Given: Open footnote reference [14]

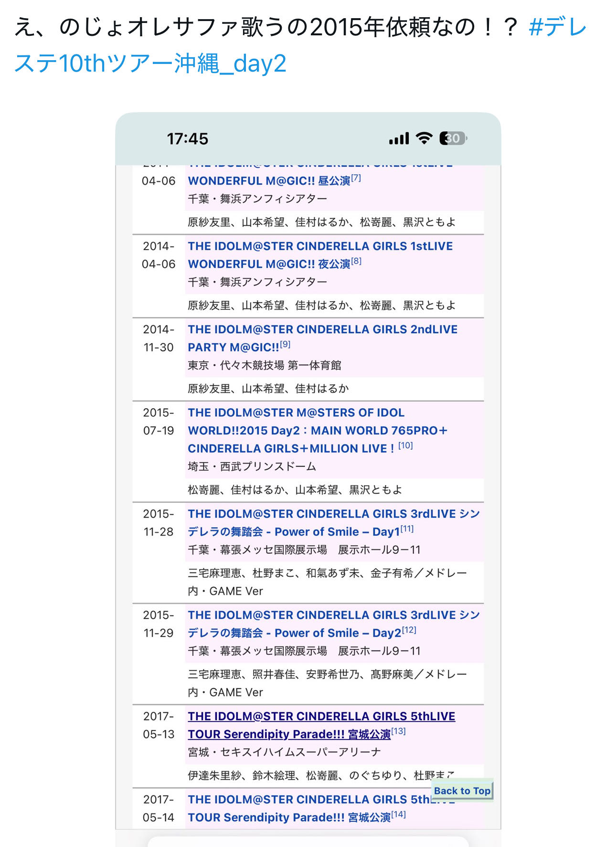Looking at the screenshot, I should (398, 814).
